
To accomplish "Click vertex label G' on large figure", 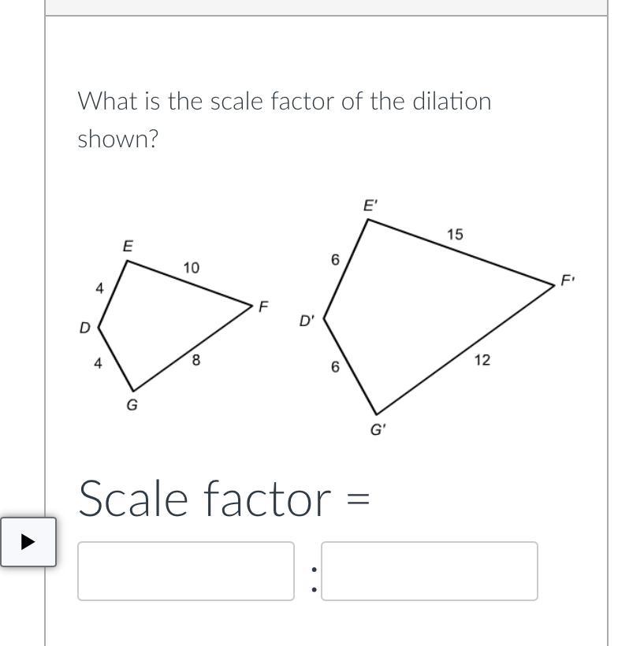I will tap(378, 431).
